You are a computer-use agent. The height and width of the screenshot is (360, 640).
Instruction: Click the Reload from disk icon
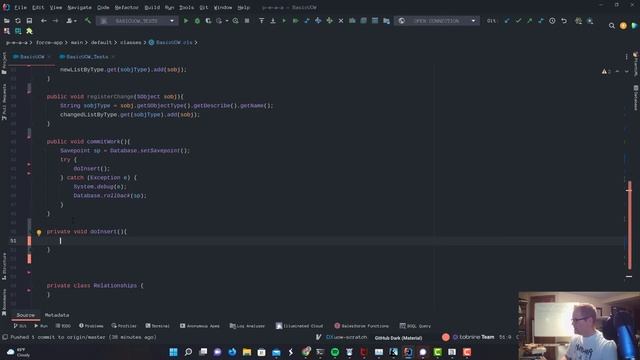18,20
